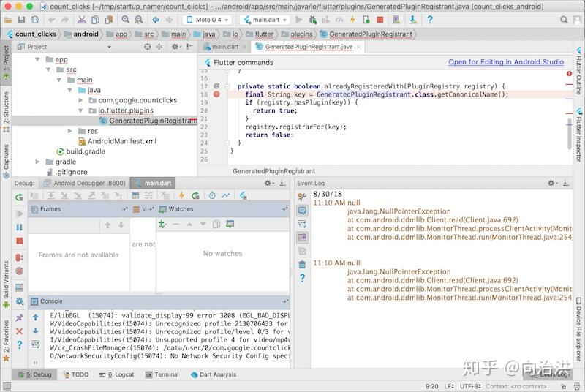Collapse the io.flutter.plugins folder

(80, 110)
